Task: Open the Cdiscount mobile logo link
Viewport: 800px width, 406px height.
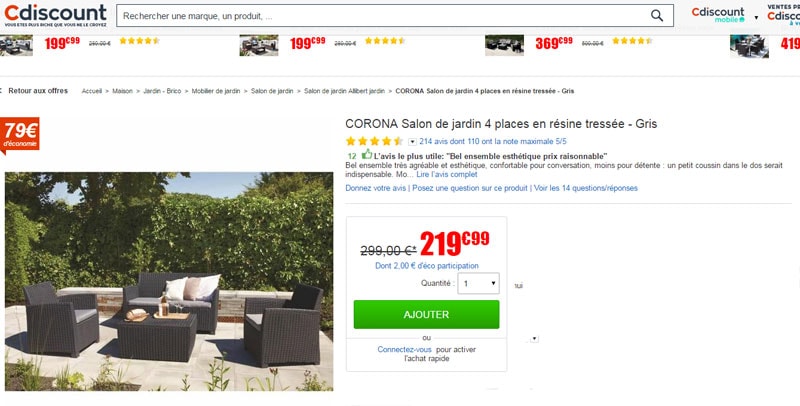Action: tap(718, 15)
